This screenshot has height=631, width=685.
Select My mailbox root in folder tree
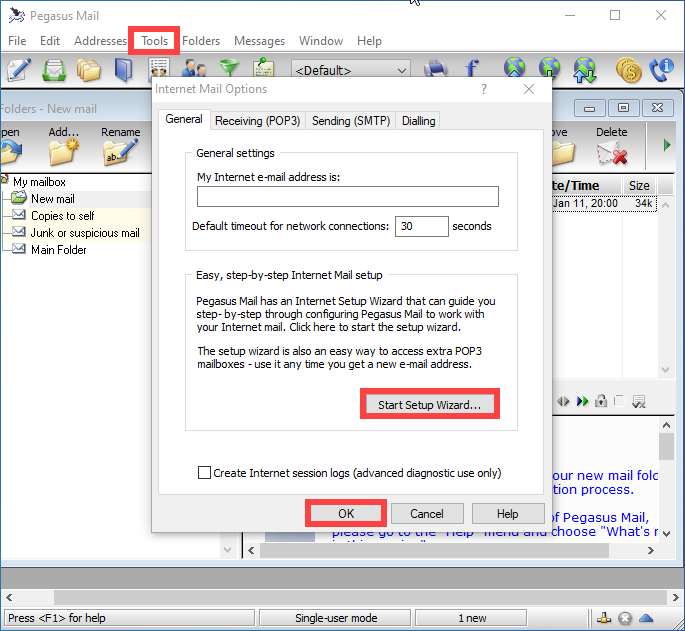39,182
